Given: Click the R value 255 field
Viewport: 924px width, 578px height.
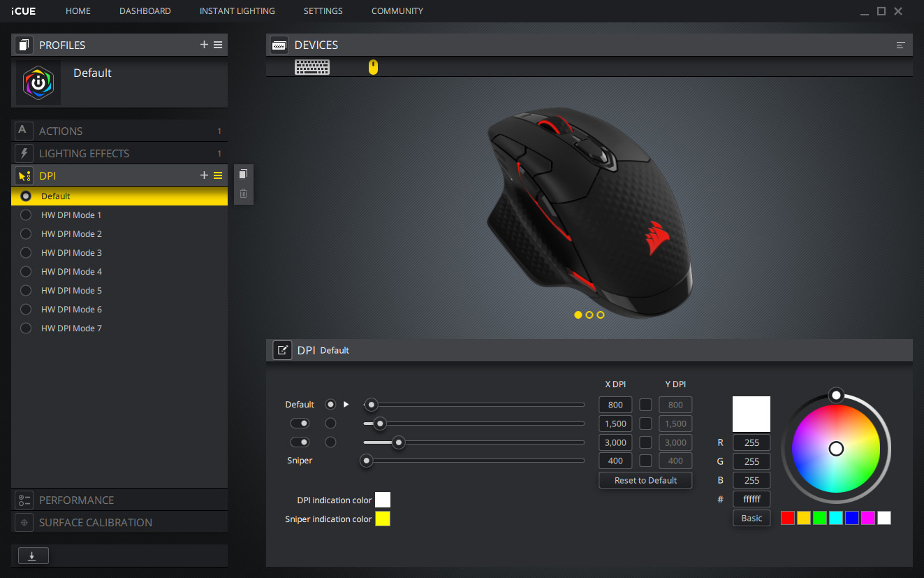Looking at the screenshot, I should (751, 442).
